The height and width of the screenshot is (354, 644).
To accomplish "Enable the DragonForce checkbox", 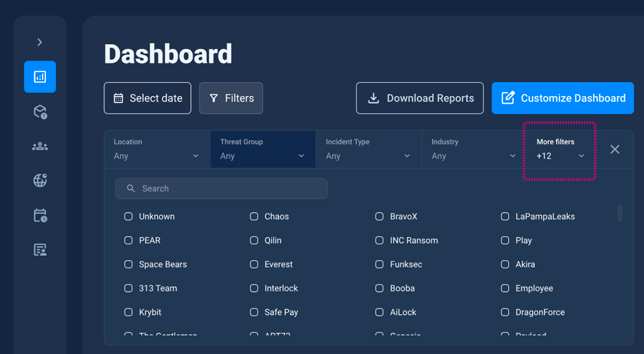I will pyautogui.click(x=505, y=312).
